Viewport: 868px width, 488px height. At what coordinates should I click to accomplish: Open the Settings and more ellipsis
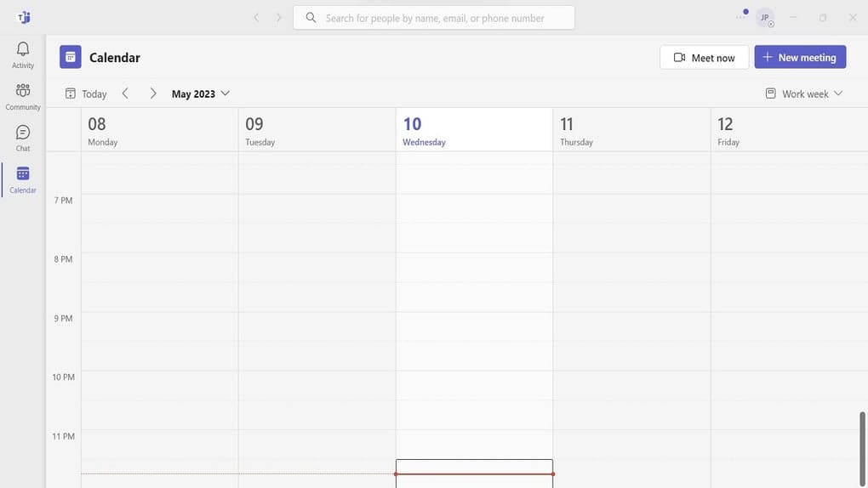[740, 17]
